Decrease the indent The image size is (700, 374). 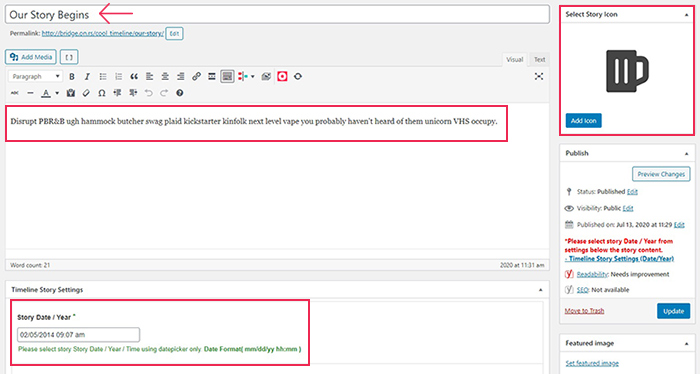click(x=117, y=93)
